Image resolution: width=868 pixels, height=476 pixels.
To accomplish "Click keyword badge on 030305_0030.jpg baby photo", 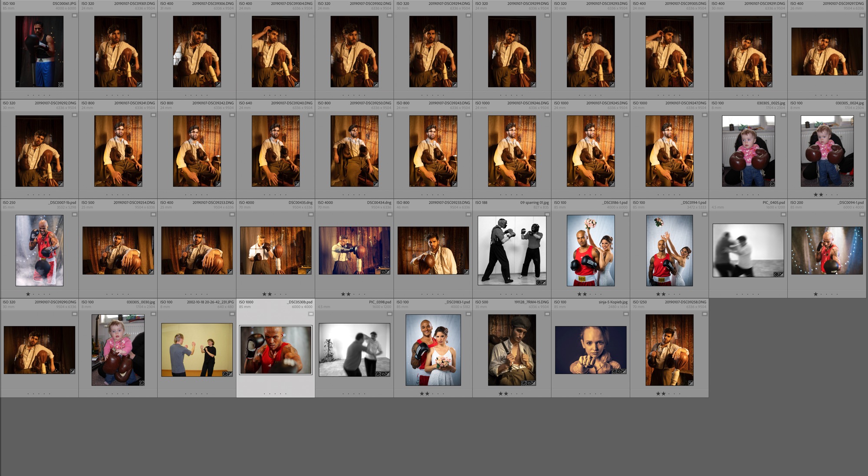I will (x=141, y=383).
